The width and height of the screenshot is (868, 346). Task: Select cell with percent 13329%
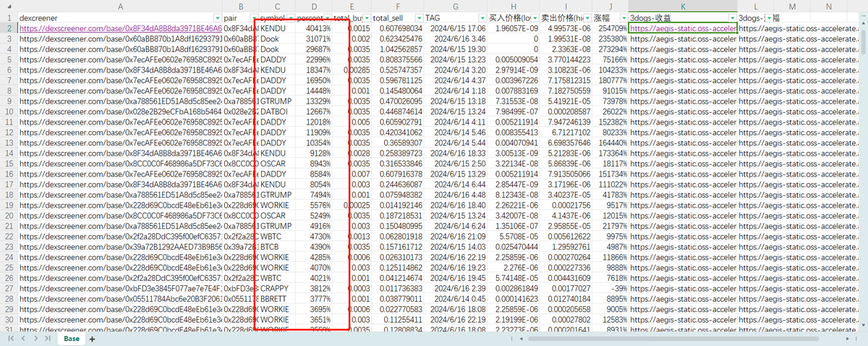[315, 101]
